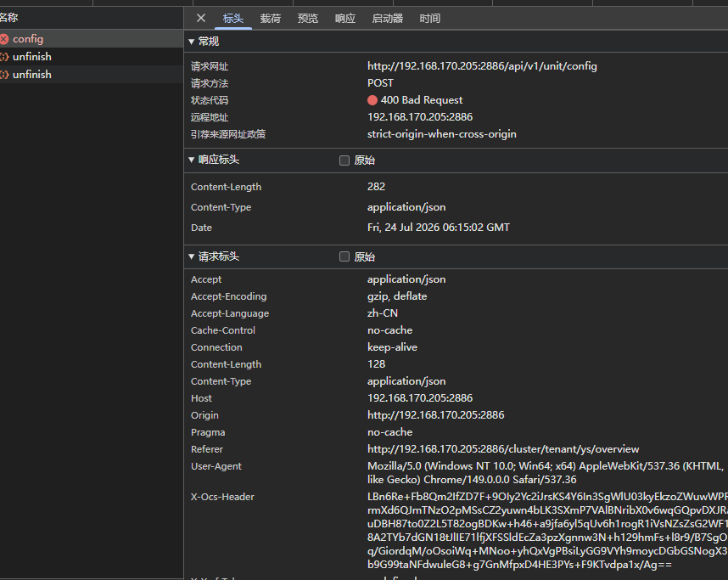Switch to the 载荷 tab

click(x=270, y=19)
